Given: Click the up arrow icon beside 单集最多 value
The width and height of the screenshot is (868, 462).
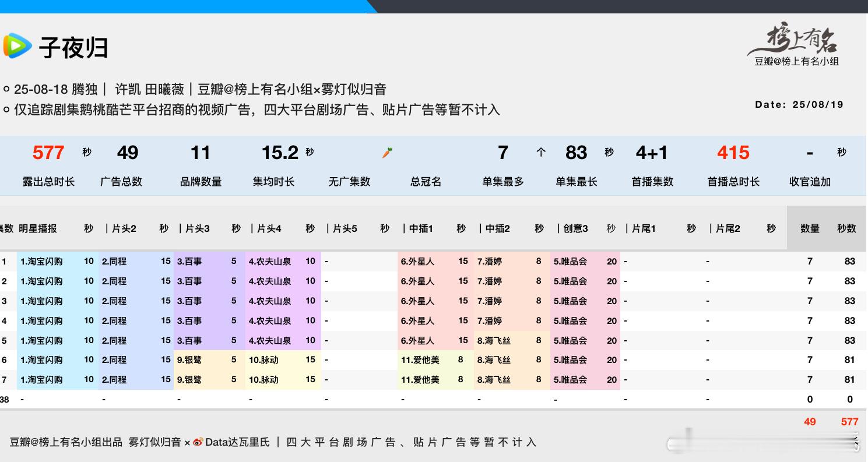Looking at the screenshot, I should [541, 152].
